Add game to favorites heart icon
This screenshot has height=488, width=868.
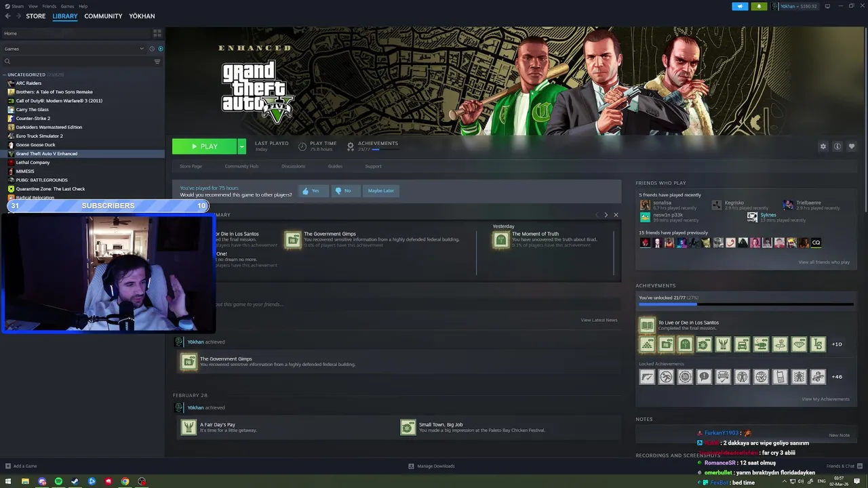tap(852, 146)
